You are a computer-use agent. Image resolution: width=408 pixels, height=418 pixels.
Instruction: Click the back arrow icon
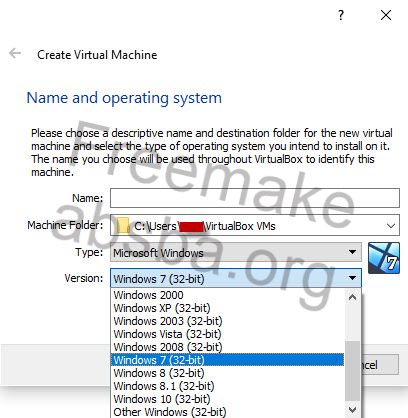pos(15,53)
